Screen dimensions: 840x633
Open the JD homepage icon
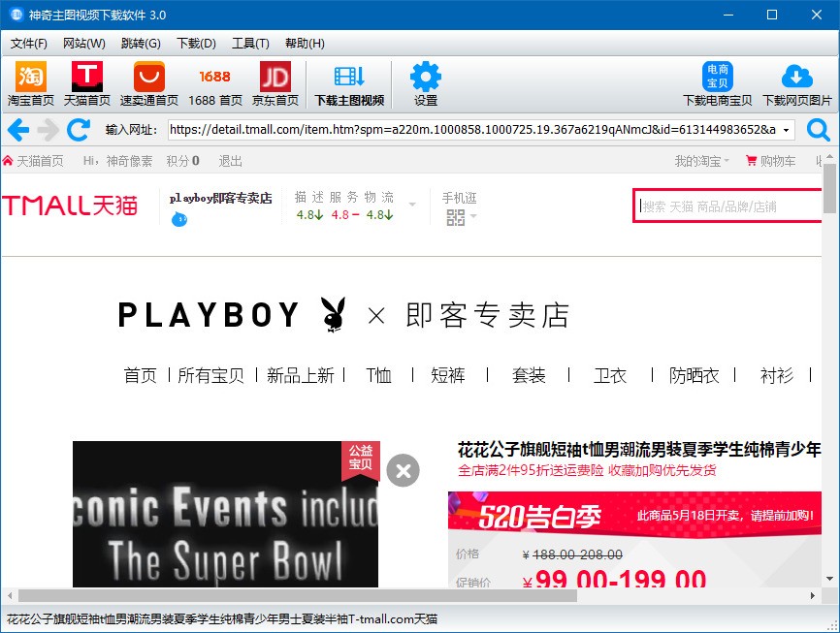275,78
